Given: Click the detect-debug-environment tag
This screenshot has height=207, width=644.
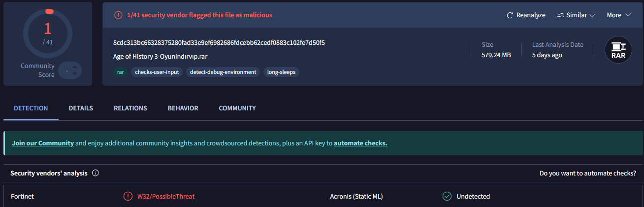Looking at the screenshot, I should (x=224, y=72).
